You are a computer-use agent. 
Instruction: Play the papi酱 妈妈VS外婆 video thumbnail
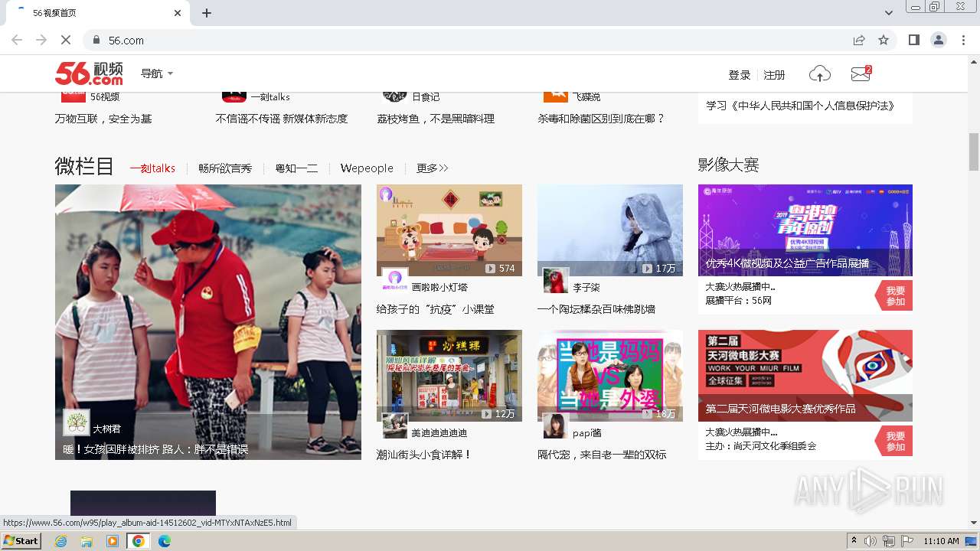click(x=610, y=376)
